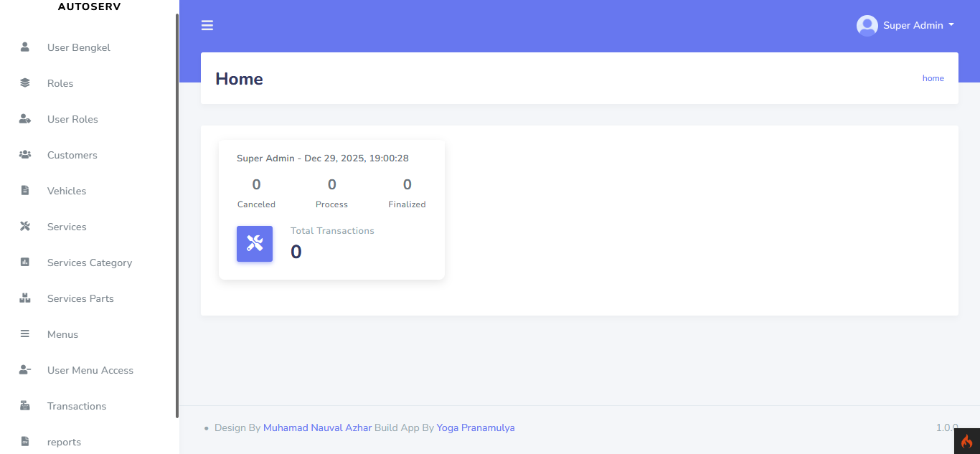Image resolution: width=980 pixels, height=454 pixels.
Task: Click the Transactions cash register icon
Action: [25, 406]
